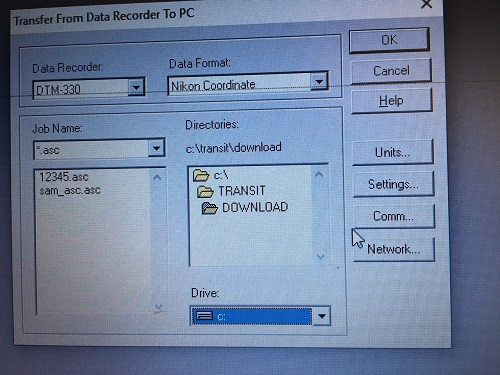
Task: Click the OK button
Action: pos(389,40)
